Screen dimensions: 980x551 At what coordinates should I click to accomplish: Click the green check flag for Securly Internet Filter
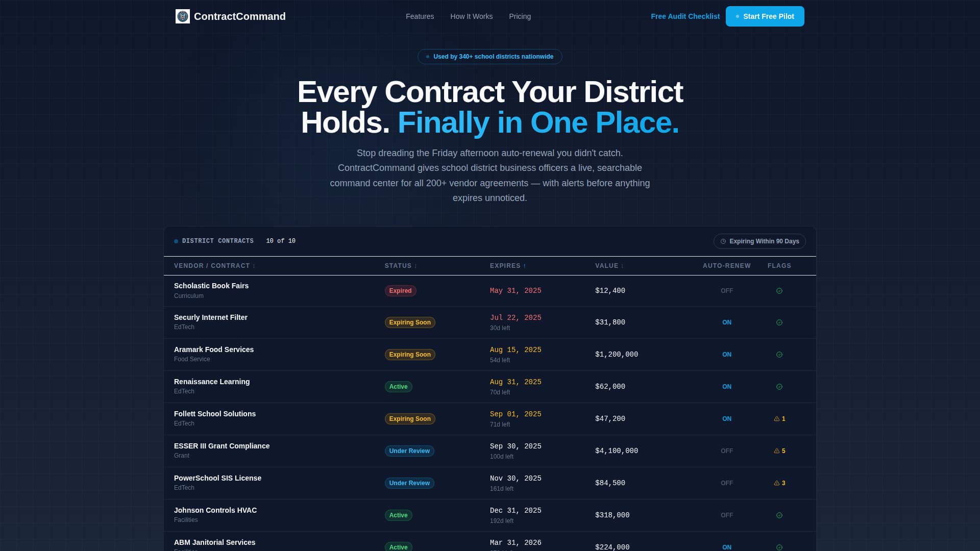tap(779, 322)
